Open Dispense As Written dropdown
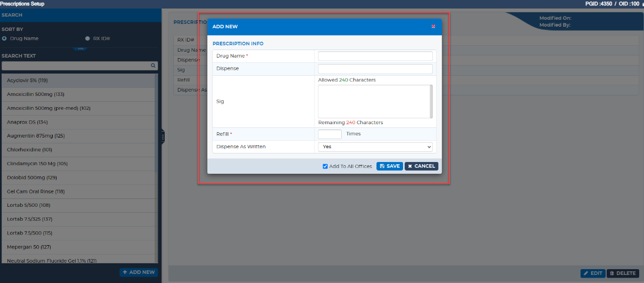This screenshot has height=283, width=644. [x=375, y=147]
